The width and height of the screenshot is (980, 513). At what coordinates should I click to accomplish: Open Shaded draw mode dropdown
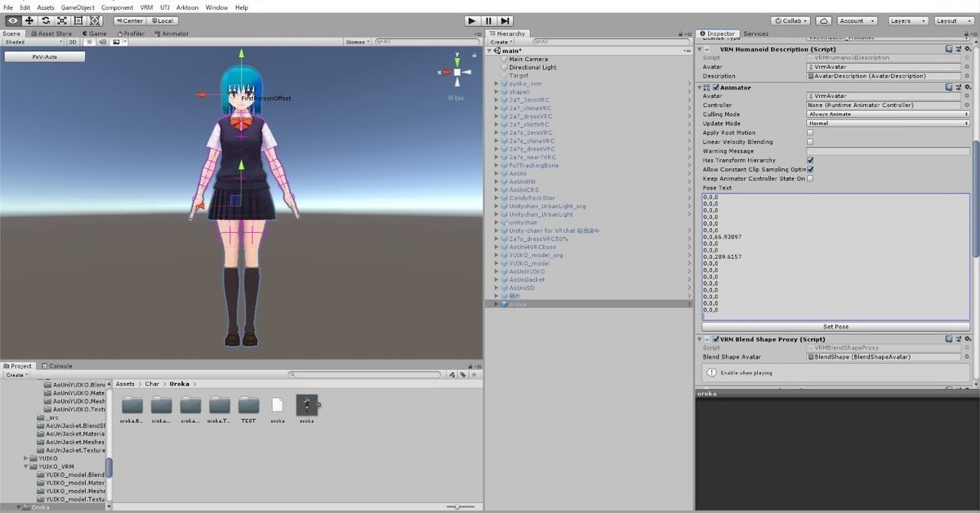pos(33,41)
